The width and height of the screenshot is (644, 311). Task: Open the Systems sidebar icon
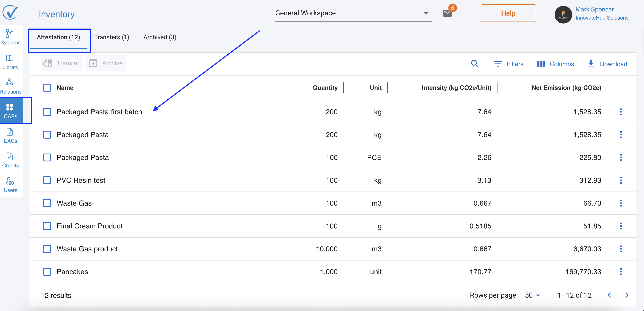10,37
